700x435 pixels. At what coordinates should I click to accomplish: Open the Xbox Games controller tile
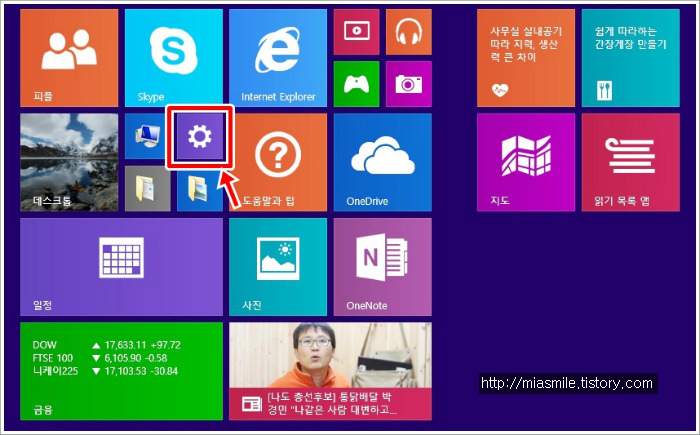point(356,84)
